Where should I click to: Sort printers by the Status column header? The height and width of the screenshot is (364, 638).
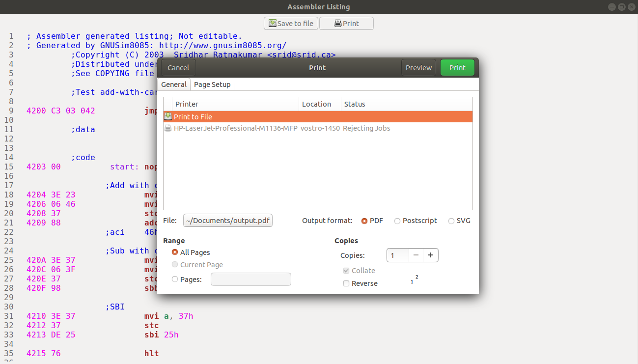[x=355, y=104]
